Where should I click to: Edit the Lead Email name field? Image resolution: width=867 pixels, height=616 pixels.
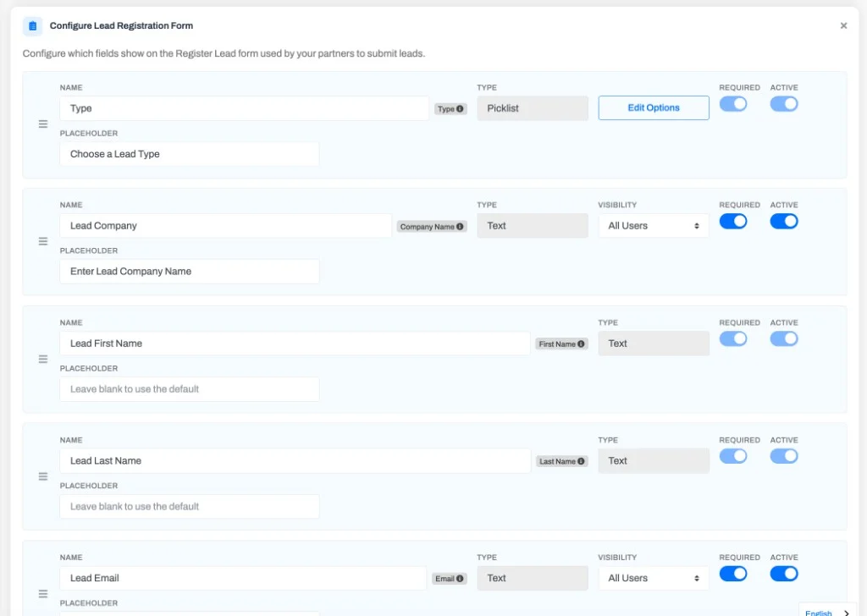(x=243, y=578)
